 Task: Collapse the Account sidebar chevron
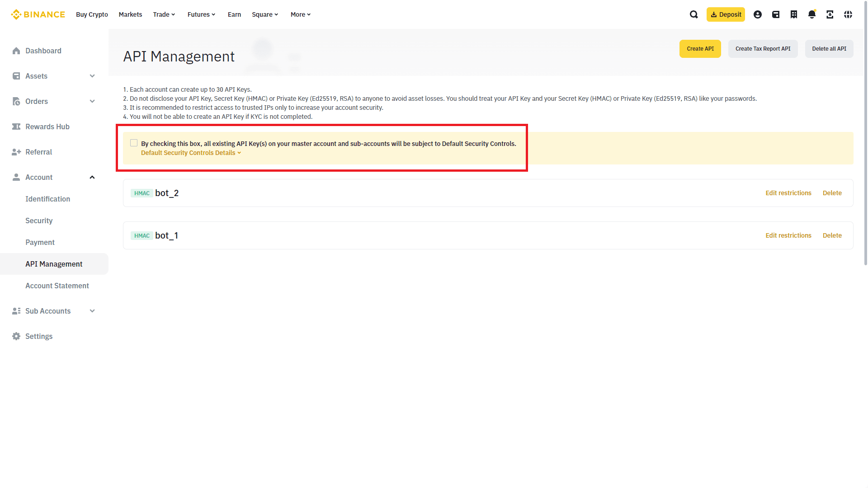click(92, 177)
